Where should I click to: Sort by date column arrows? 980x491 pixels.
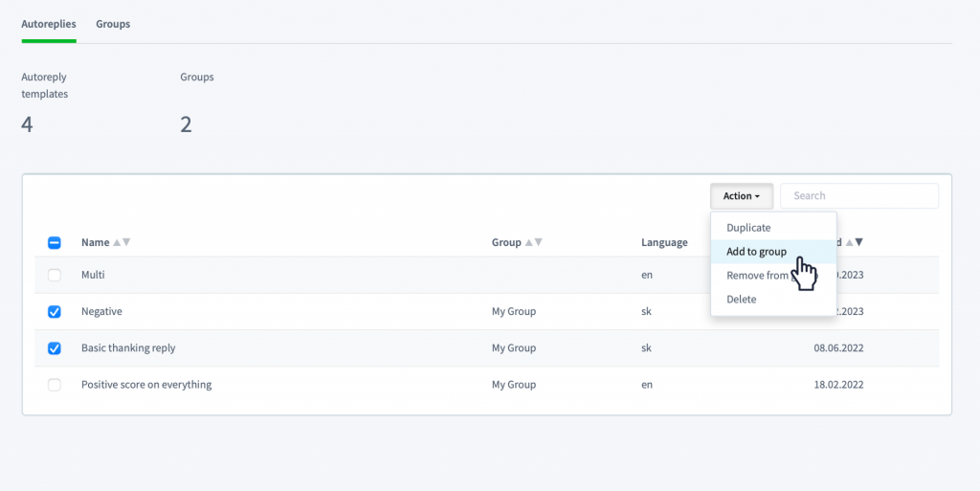coord(855,242)
